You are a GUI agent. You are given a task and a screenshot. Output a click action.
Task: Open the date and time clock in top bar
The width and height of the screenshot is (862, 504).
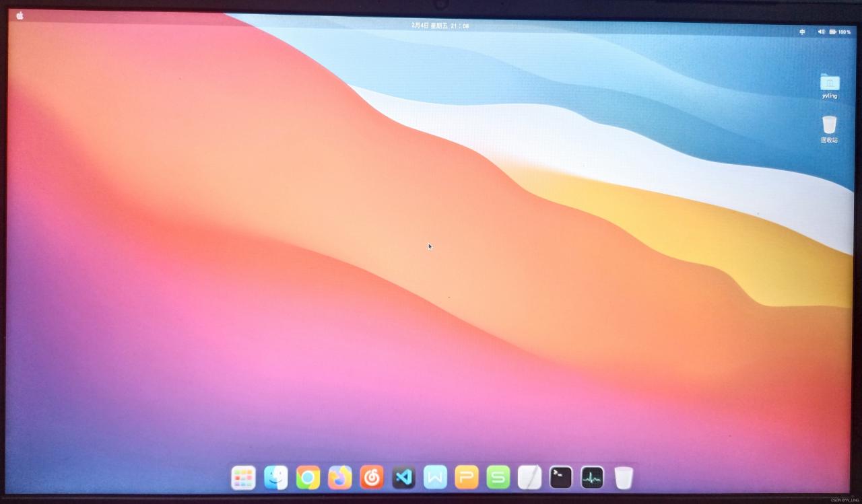(440, 26)
